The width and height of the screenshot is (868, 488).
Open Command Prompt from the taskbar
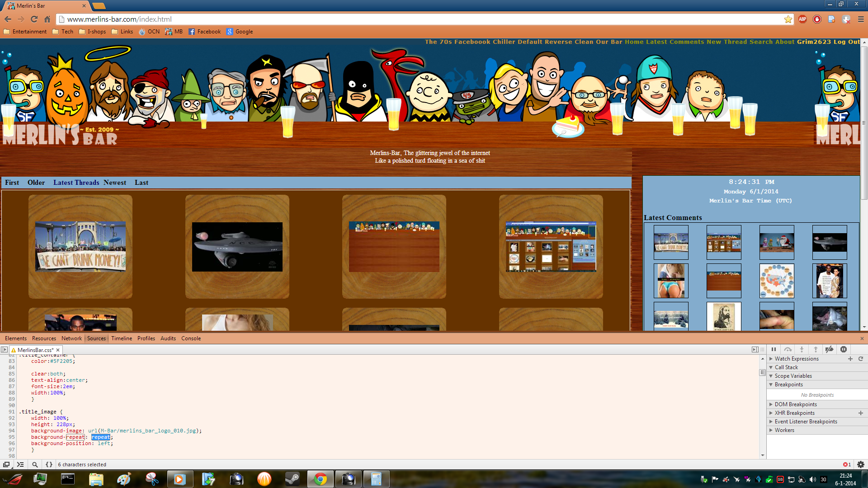(x=68, y=479)
